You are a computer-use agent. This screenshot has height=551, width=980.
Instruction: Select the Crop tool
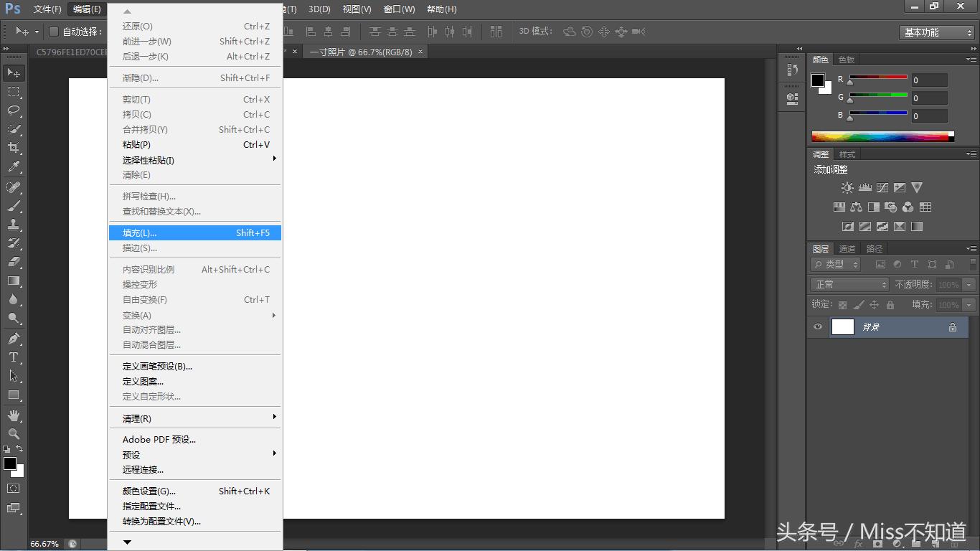(x=14, y=148)
